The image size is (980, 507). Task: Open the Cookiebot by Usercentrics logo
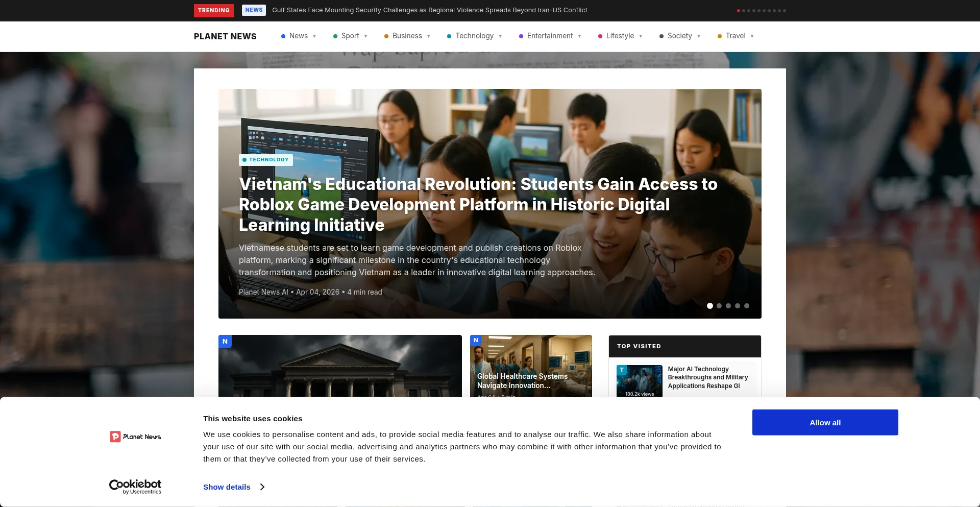tap(135, 487)
